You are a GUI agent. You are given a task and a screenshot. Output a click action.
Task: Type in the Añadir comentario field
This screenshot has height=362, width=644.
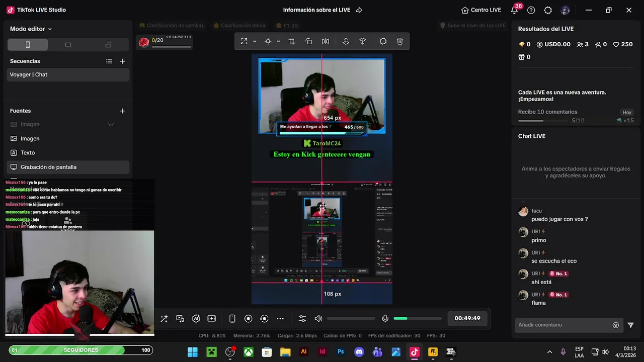coord(563,325)
